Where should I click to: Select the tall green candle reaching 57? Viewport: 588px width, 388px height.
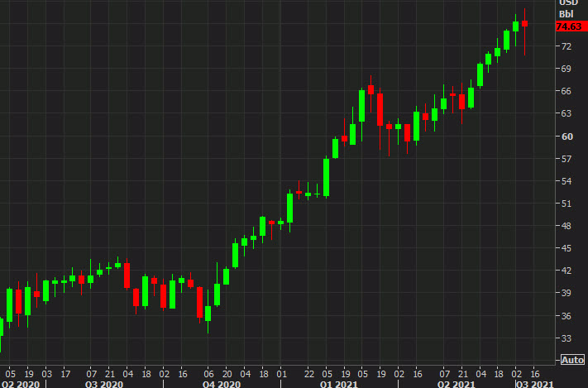[327, 177]
